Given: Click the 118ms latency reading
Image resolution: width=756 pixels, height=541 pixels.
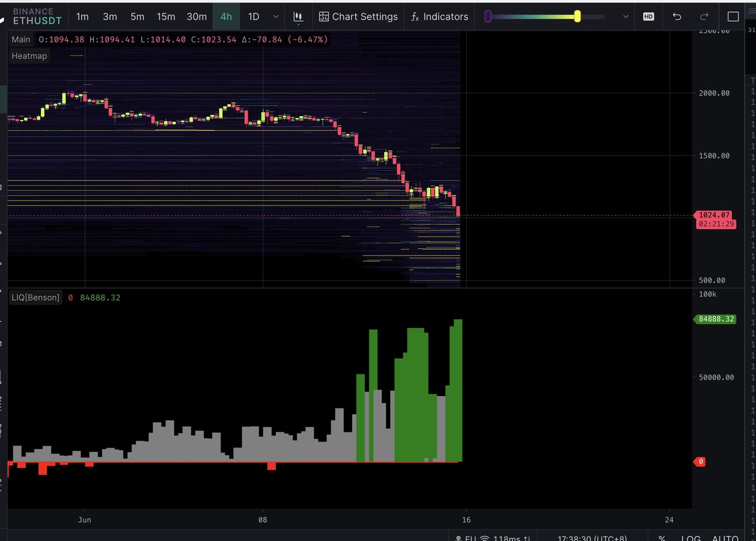Looking at the screenshot, I should point(508,538).
